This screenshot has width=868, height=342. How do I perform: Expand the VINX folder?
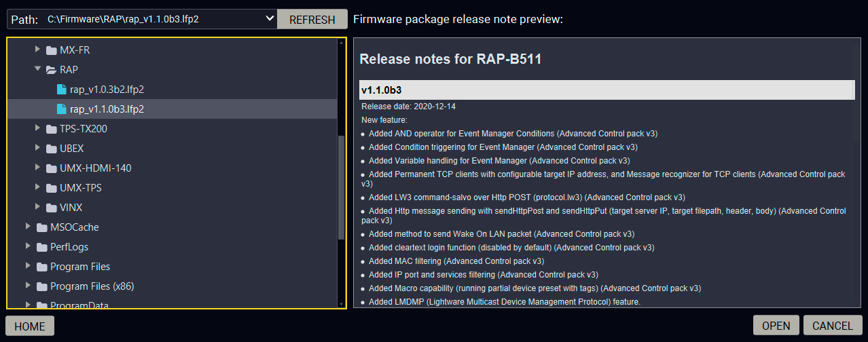point(37,208)
